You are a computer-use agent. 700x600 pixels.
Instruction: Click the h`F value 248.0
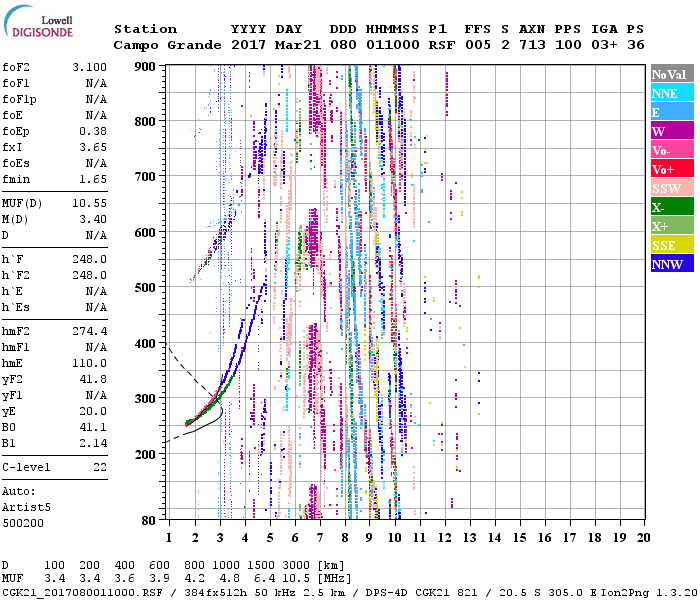[89, 259]
